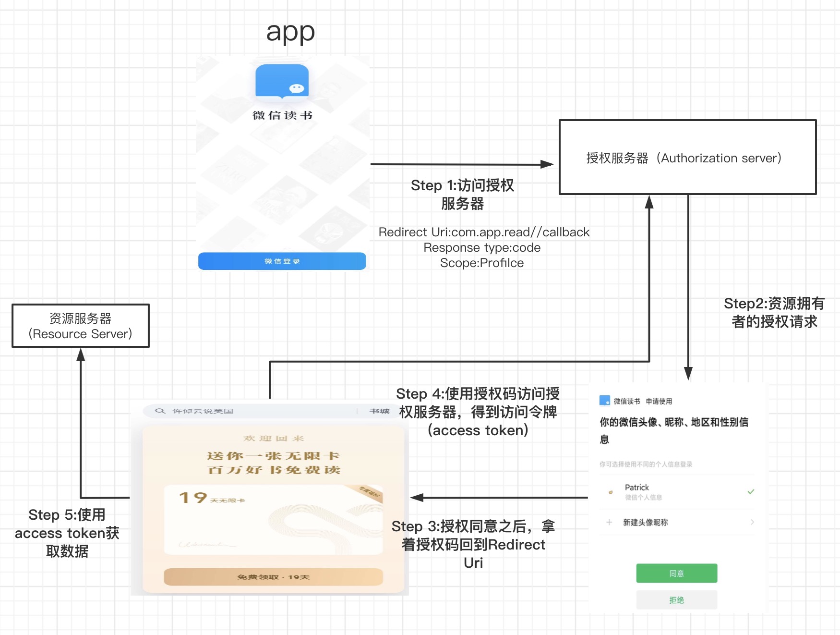Screen dimensions: 840x635
Task: Click the 免费领取 · 19天 button
Action: 274,577
